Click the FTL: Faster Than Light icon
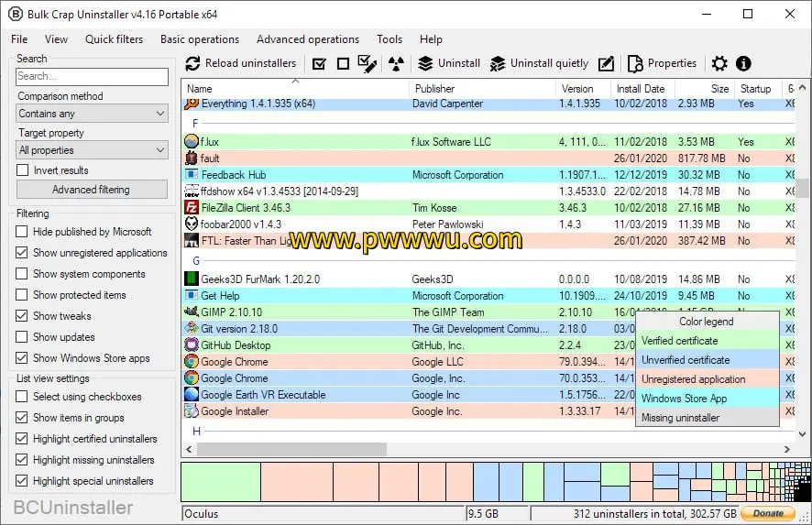812x525 pixels. click(x=192, y=241)
